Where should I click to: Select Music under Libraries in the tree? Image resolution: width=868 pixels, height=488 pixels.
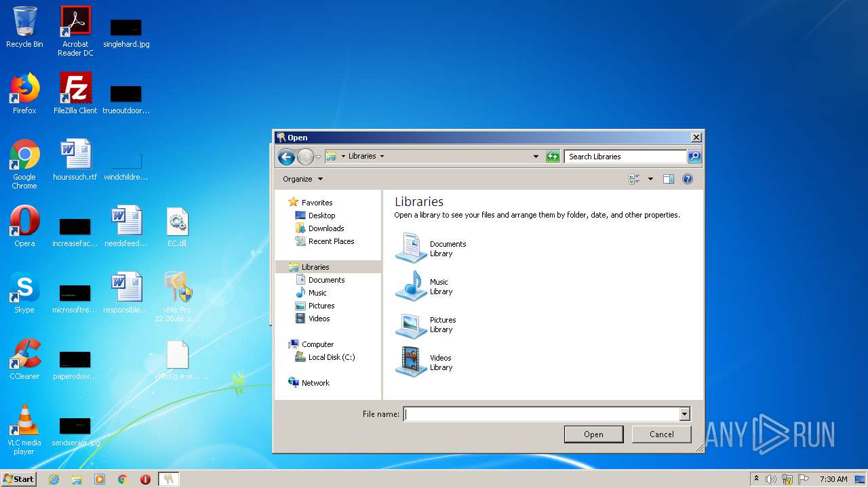pyautogui.click(x=311, y=293)
